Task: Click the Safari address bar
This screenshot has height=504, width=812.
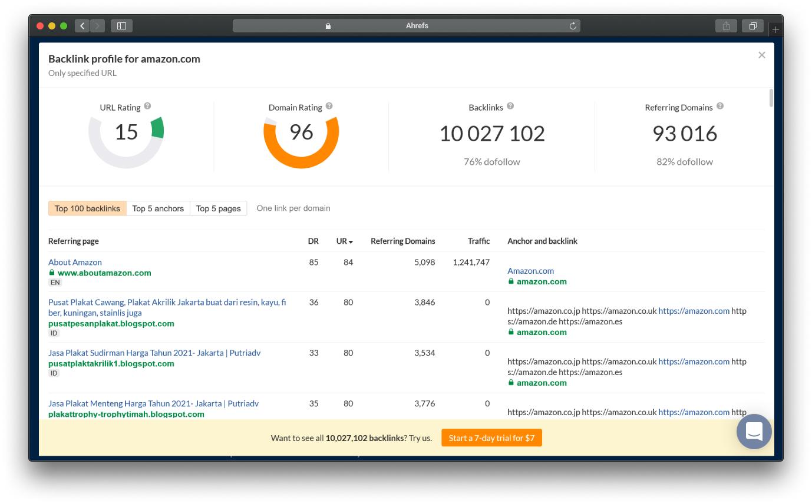Action: (407, 26)
